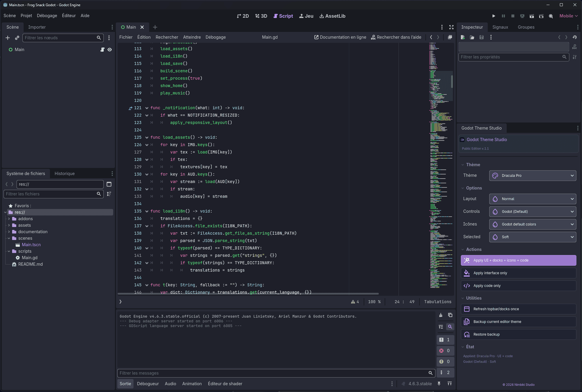Screen dimensions: 582x392
Task: Sort files in the FileSystem dock
Action: point(109,194)
